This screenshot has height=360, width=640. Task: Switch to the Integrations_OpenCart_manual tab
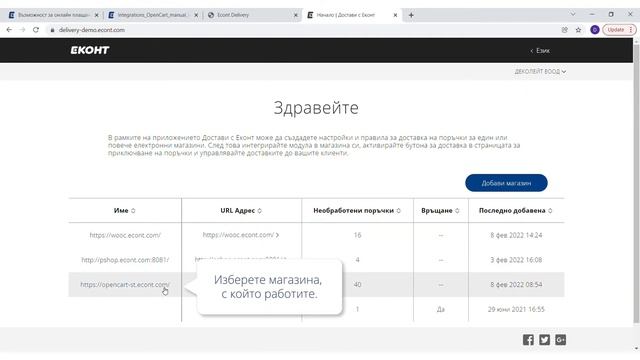(153, 15)
